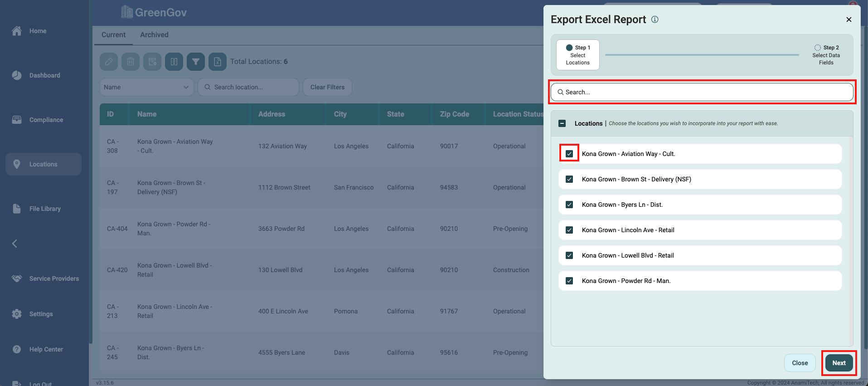This screenshot has width=868, height=386.
Task: Open the Name filter dropdown
Action: [x=146, y=87]
